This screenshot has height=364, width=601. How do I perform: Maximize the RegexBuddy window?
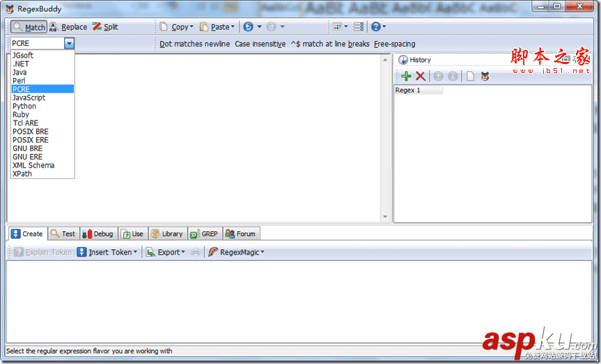557,6
